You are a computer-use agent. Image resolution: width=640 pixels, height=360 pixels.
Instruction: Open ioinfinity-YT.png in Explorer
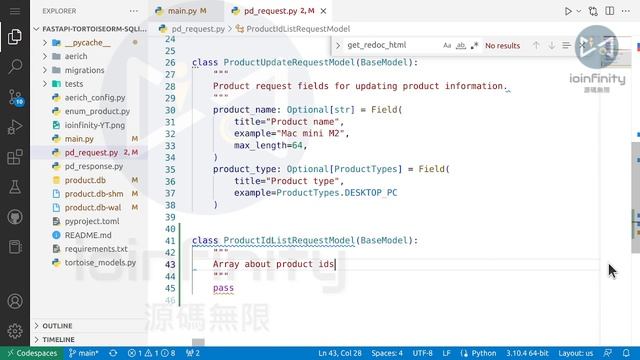(x=90, y=125)
